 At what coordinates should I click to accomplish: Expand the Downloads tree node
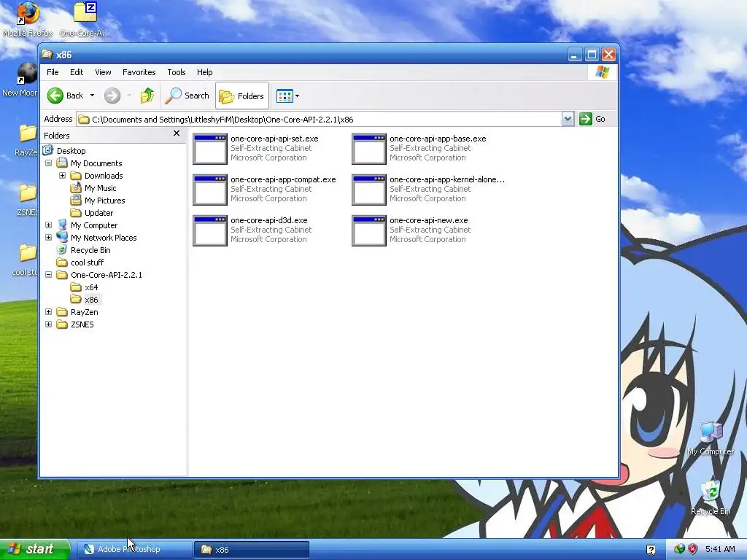pos(63,175)
